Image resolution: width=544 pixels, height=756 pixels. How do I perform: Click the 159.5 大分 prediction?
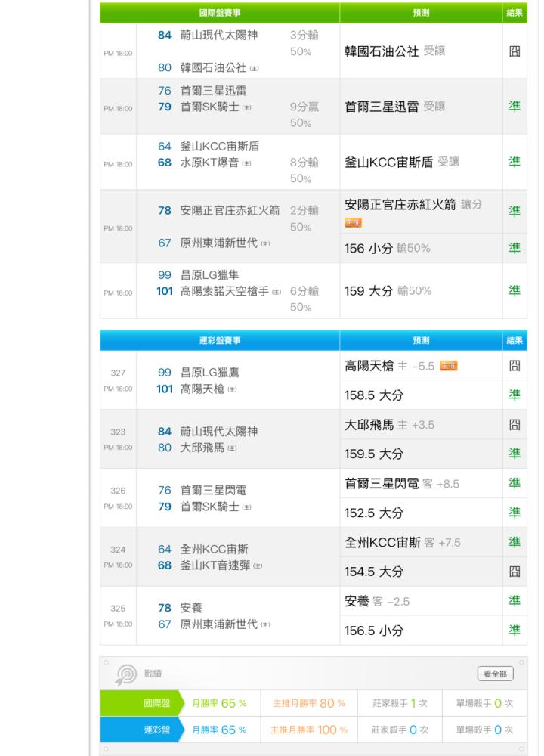point(373,454)
